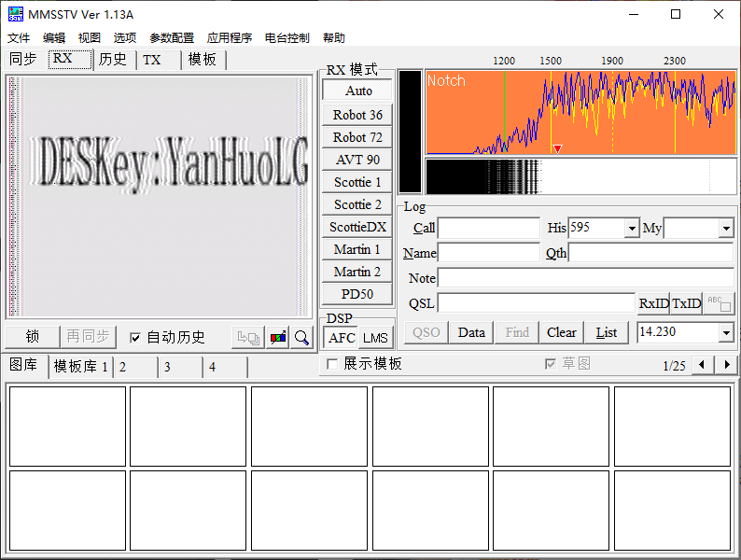
Task: Switch to the 历史 tab
Action: (114, 60)
